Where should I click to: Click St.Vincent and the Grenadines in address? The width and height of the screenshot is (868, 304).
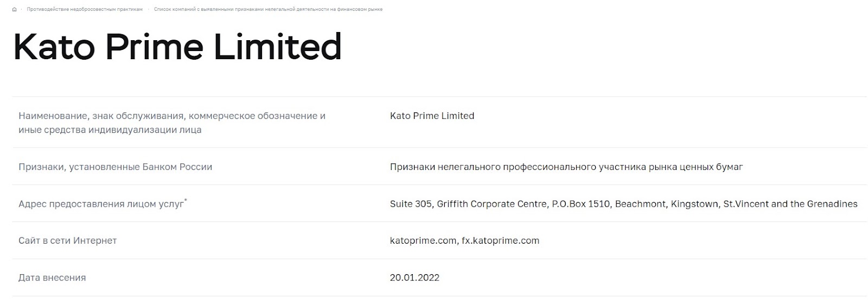790,204
